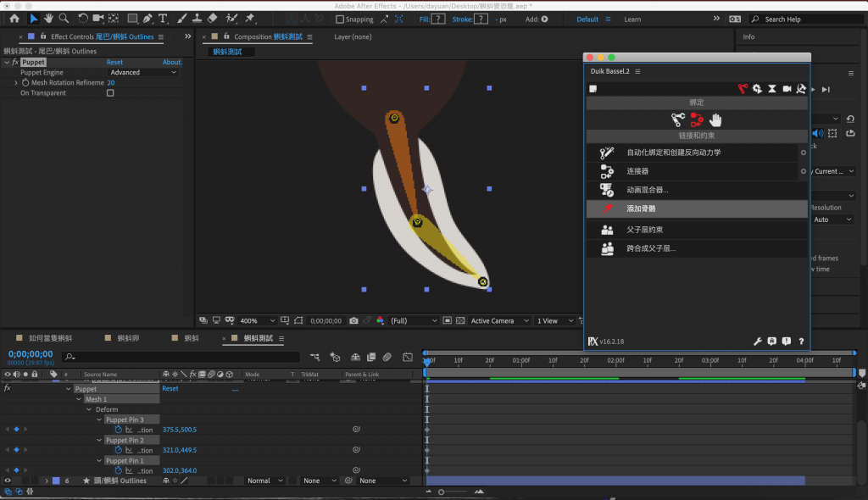This screenshot has height=500, width=868.
Task: Click Reset in Effect Controls Puppet
Action: tap(114, 62)
